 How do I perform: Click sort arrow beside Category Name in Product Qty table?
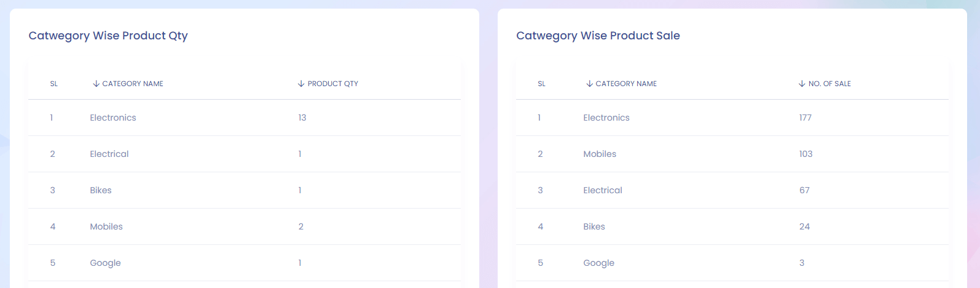click(96, 84)
